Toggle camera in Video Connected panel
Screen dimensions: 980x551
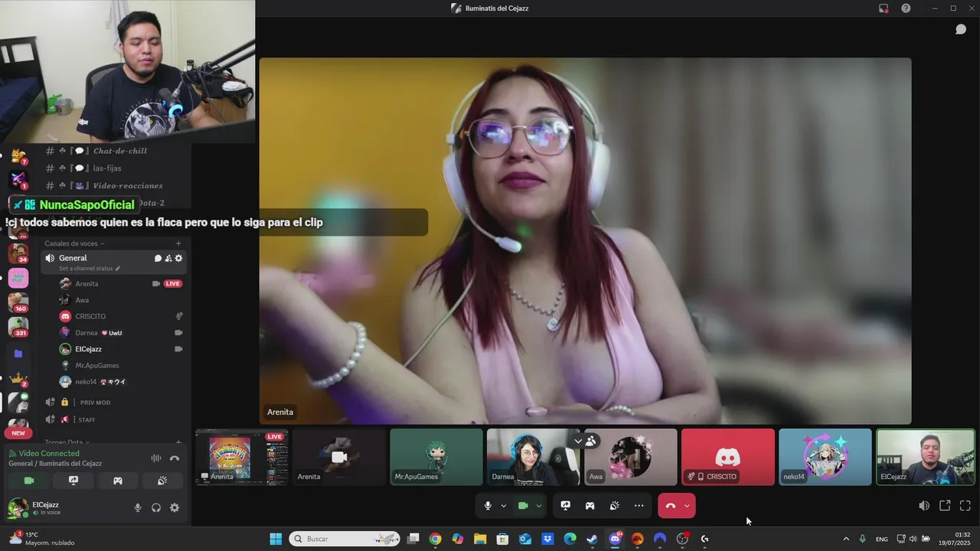[x=29, y=481]
